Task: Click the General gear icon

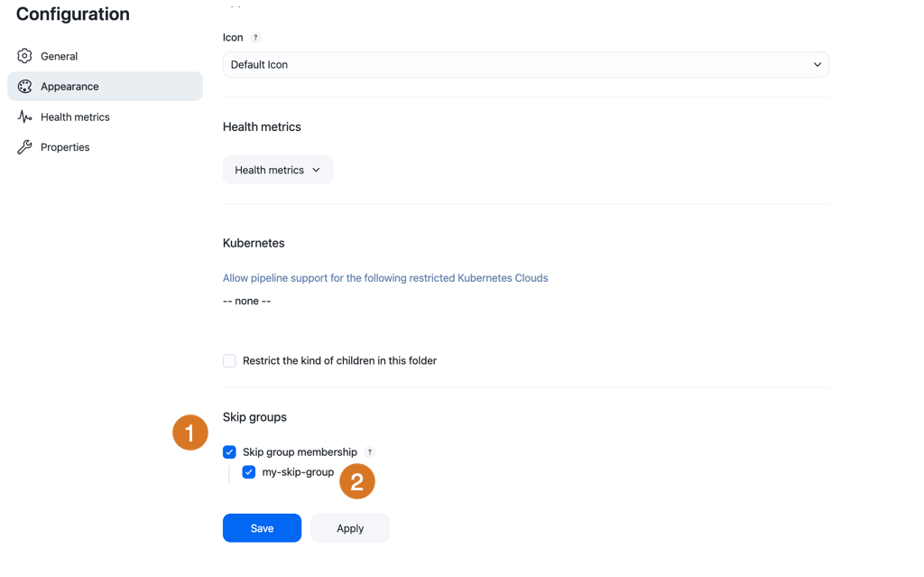Action: pyautogui.click(x=24, y=56)
